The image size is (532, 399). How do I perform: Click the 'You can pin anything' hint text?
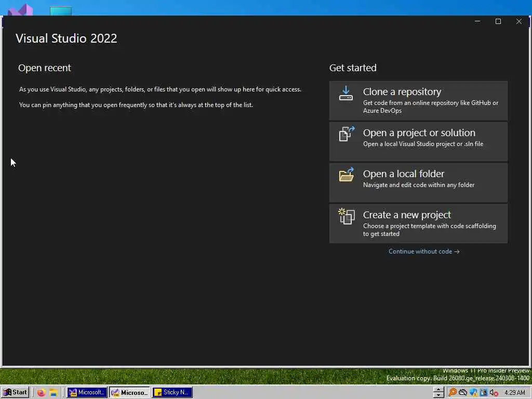coord(136,105)
